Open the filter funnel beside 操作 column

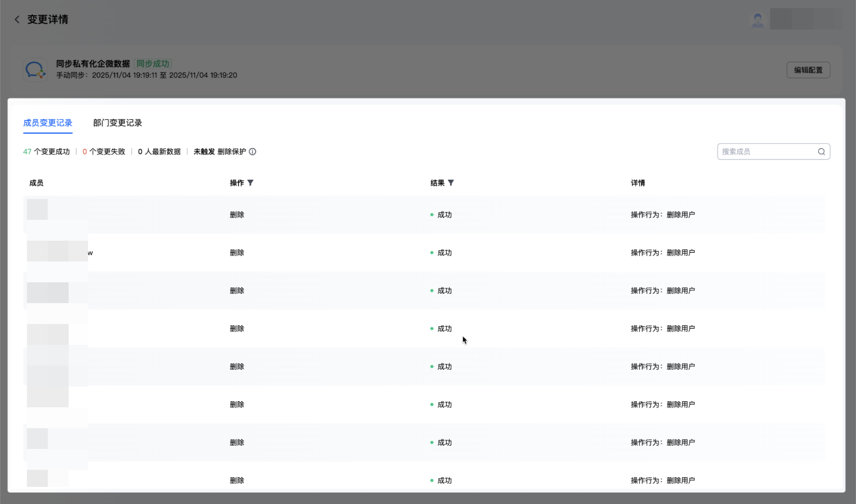pyautogui.click(x=251, y=183)
